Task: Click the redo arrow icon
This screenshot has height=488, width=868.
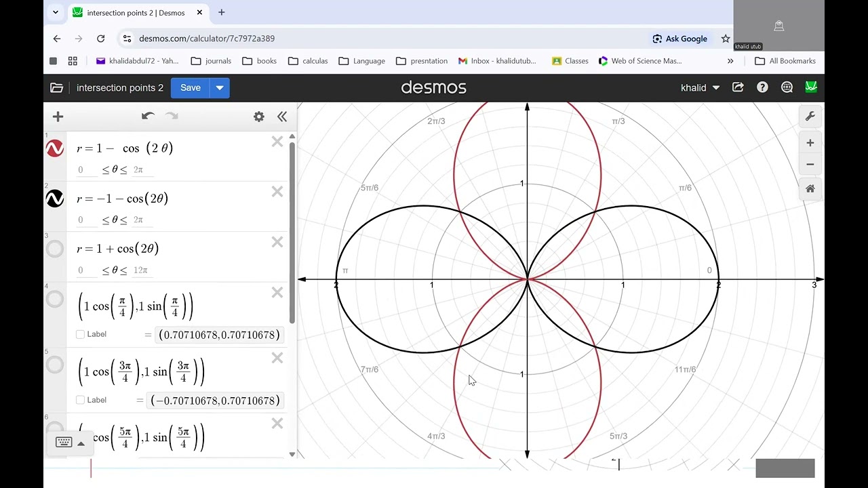Action: 172,117
